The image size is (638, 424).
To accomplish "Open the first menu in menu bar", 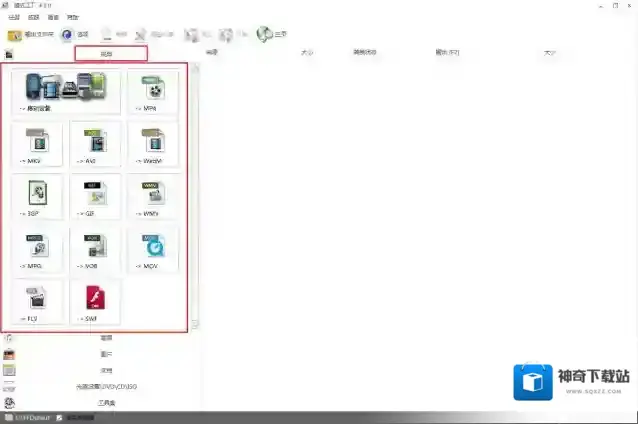I will (x=14, y=18).
